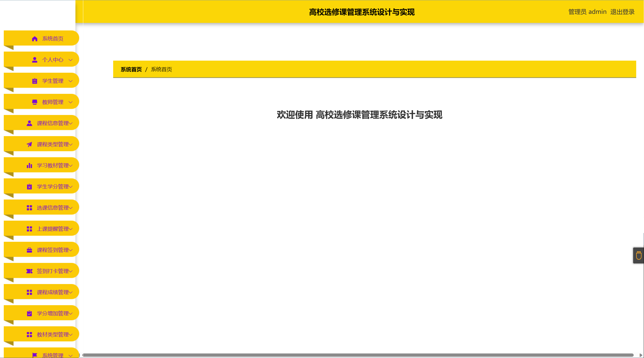
Task: Click the ticket icon beside 签到打卡管理
Action: coord(29,271)
